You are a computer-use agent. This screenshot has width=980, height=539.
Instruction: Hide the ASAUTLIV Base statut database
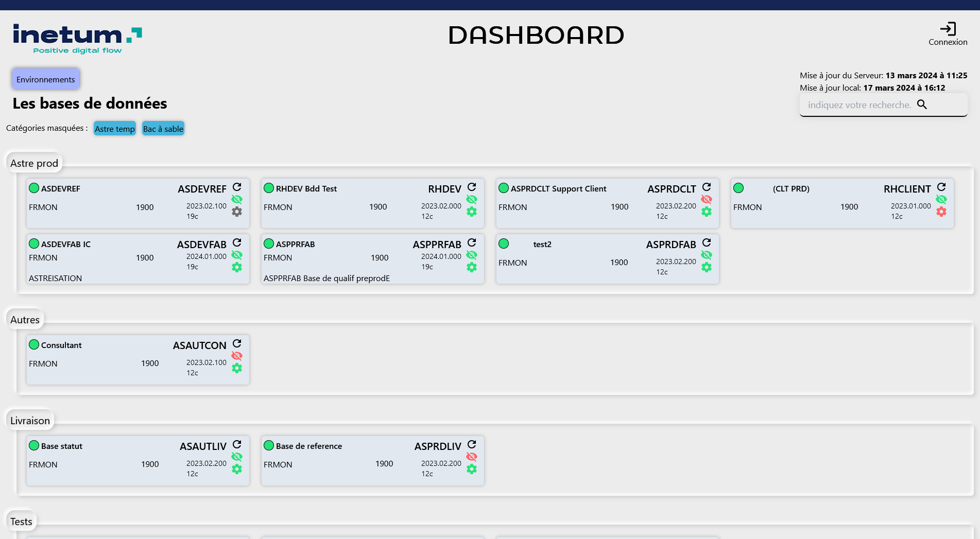tap(237, 457)
